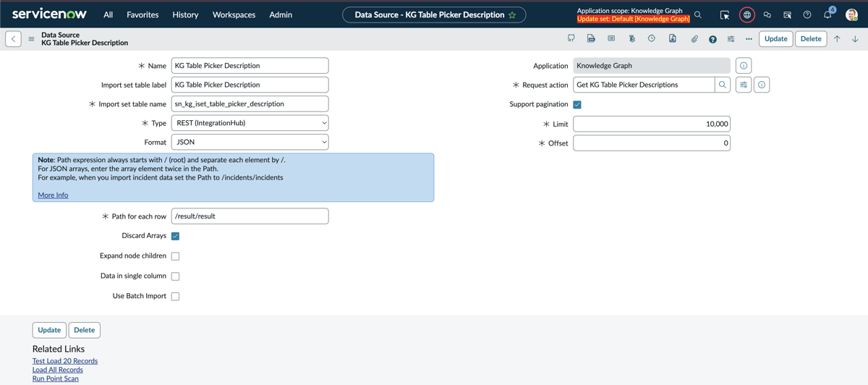Click the guided tour pointer icon in header
The height and width of the screenshot is (385, 868).
(x=787, y=14)
